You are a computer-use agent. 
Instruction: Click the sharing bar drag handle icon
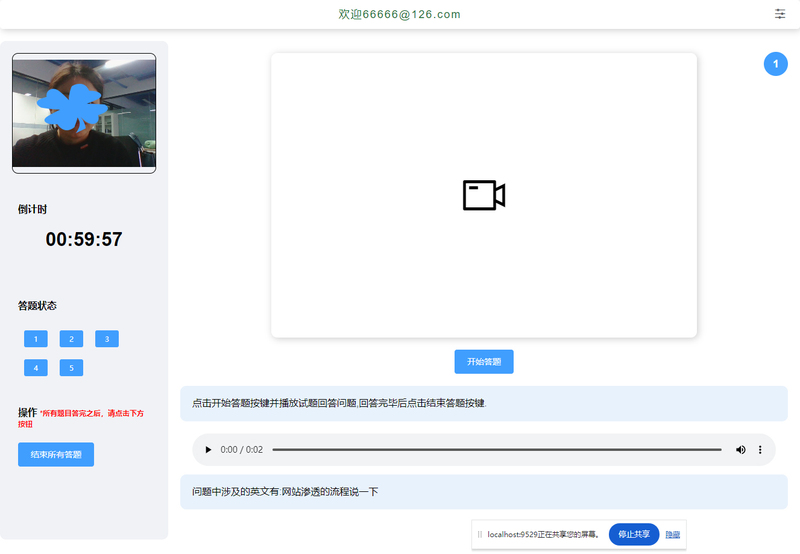tap(480, 535)
